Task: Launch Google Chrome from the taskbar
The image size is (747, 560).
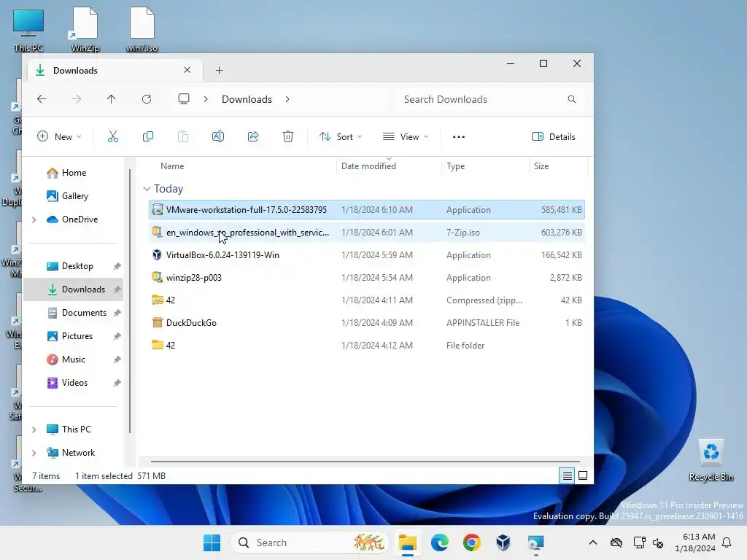Action: click(x=471, y=542)
